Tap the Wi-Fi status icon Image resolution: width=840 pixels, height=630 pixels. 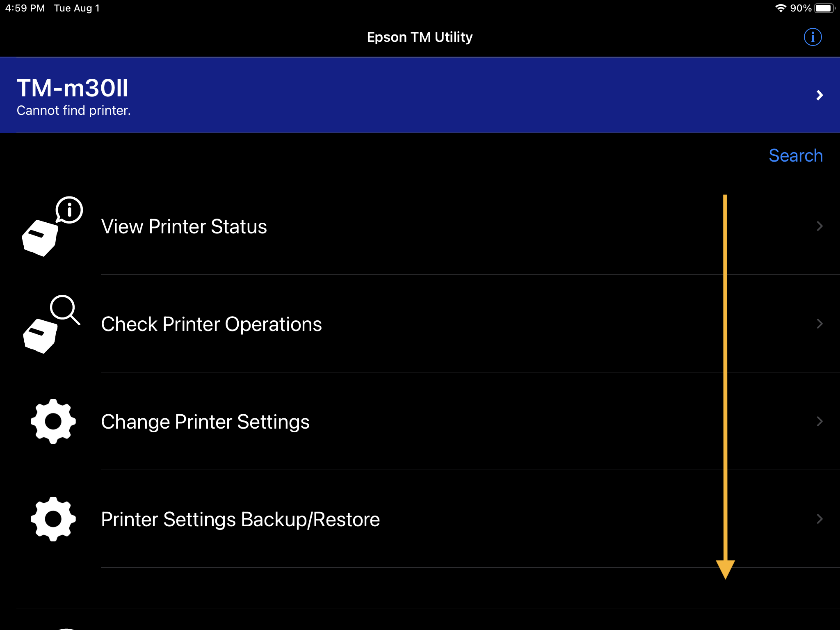pyautogui.click(x=780, y=8)
